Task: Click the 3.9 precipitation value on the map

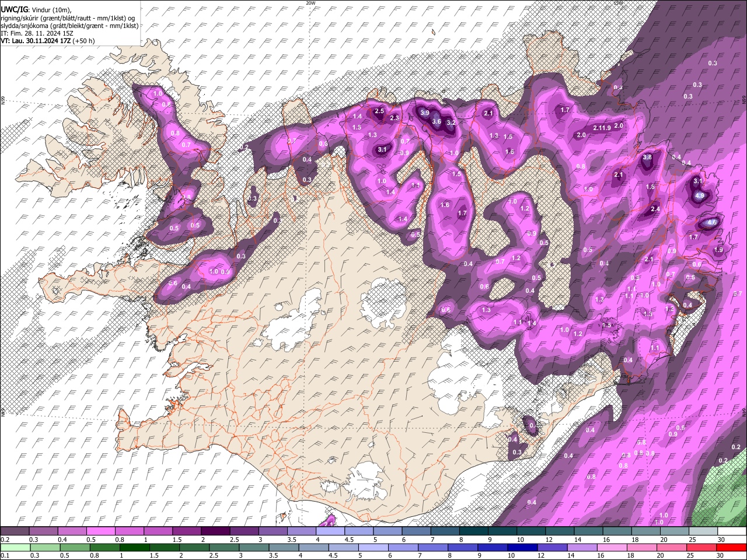Action: pyautogui.click(x=425, y=113)
